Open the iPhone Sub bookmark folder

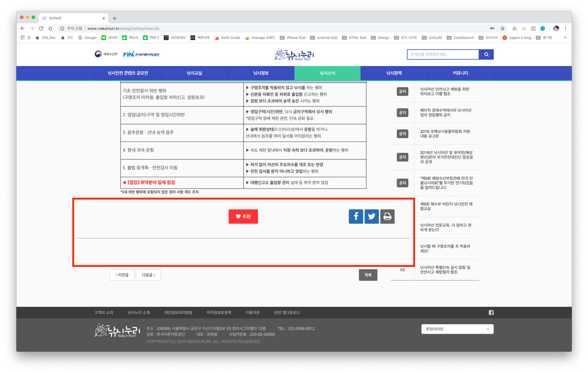coord(292,38)
